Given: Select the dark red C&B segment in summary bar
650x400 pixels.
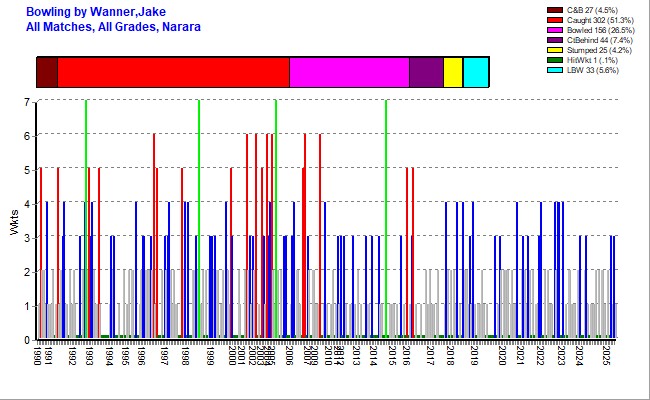Looking at the screenshot, I should (x=47, y=73).
